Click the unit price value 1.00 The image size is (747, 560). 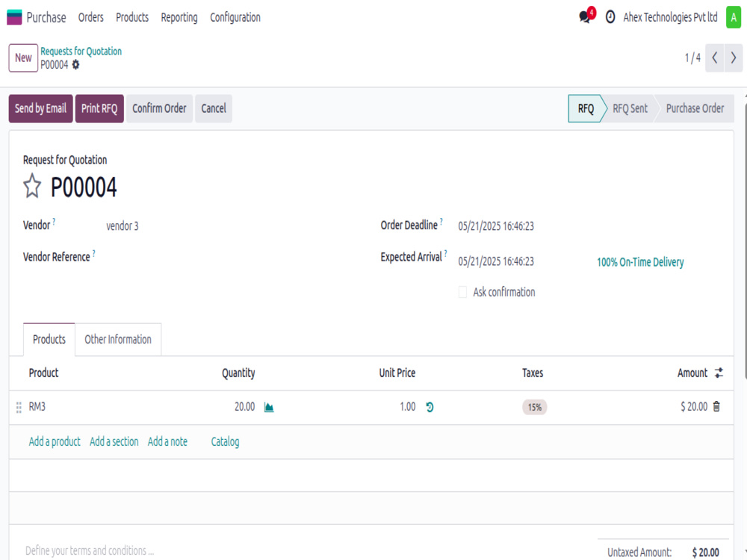pyautogui.click(x=408, y=407)
